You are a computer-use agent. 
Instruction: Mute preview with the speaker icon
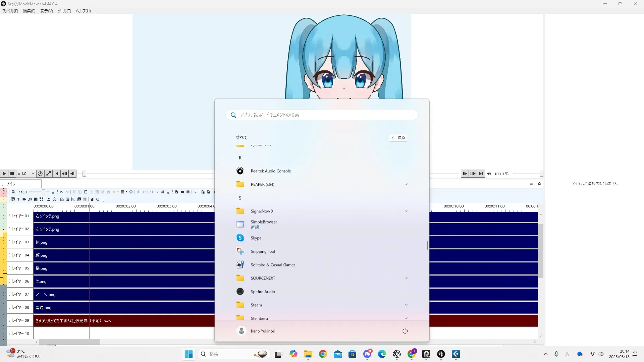pyautogui.click(x=489, y=174)
